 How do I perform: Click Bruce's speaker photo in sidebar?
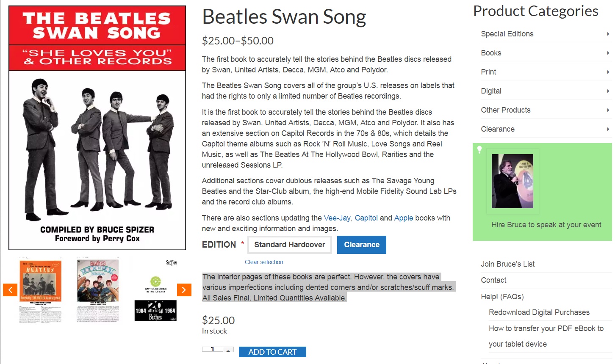pos(512,181)
